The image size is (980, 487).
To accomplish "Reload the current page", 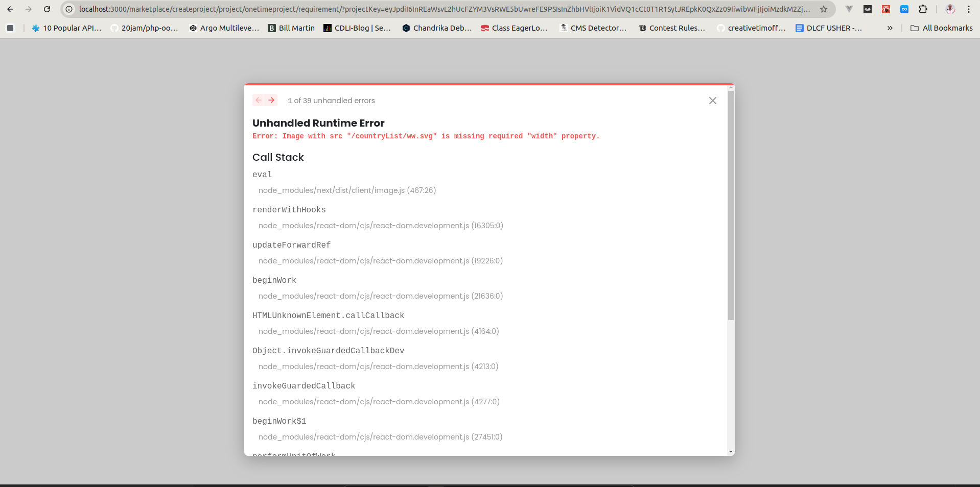I will tap(47, 9).
